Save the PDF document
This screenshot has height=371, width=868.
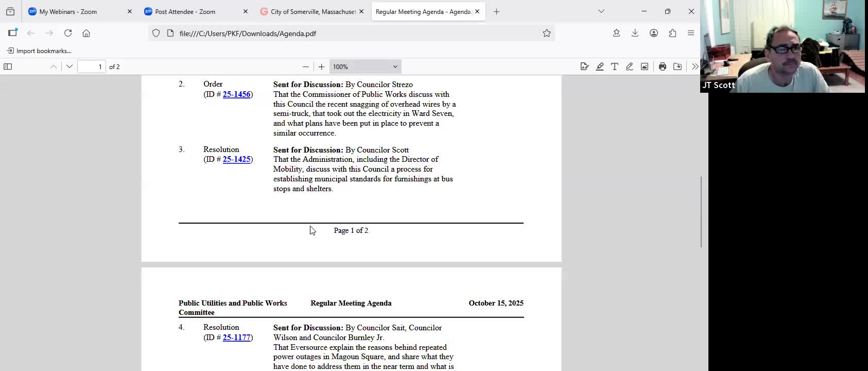pos(678,66)
